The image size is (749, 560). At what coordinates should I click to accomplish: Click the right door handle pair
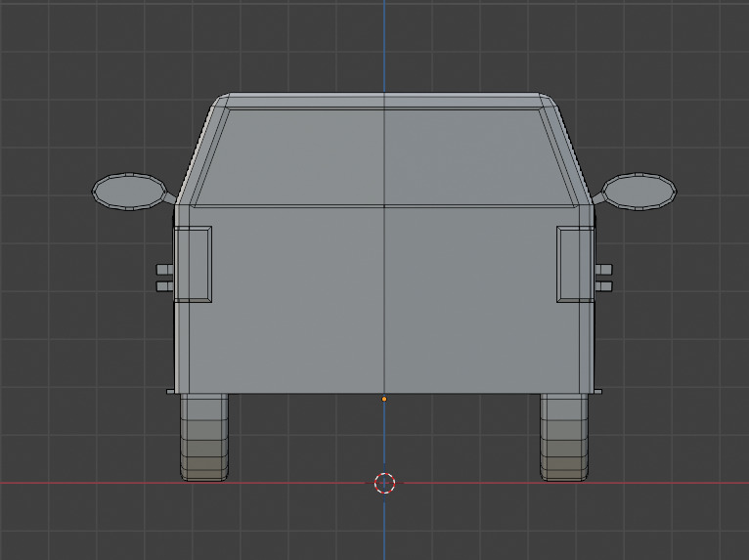tap(603, 278)
